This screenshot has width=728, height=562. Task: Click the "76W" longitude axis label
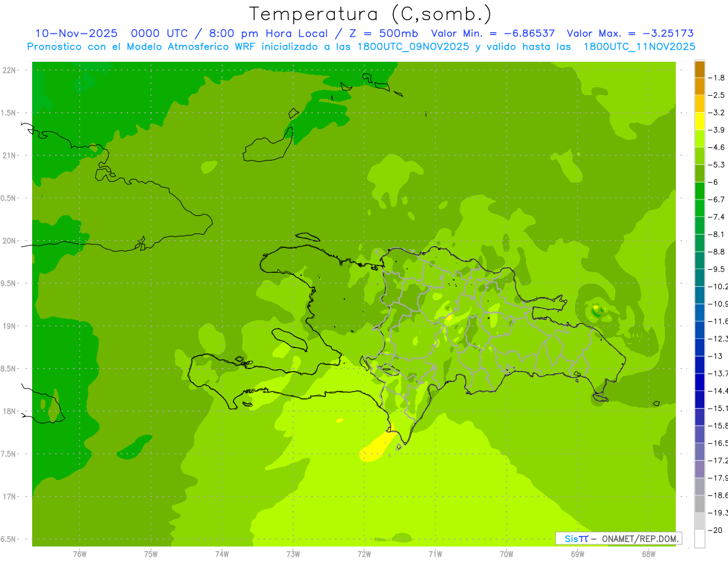coord(79,554)
